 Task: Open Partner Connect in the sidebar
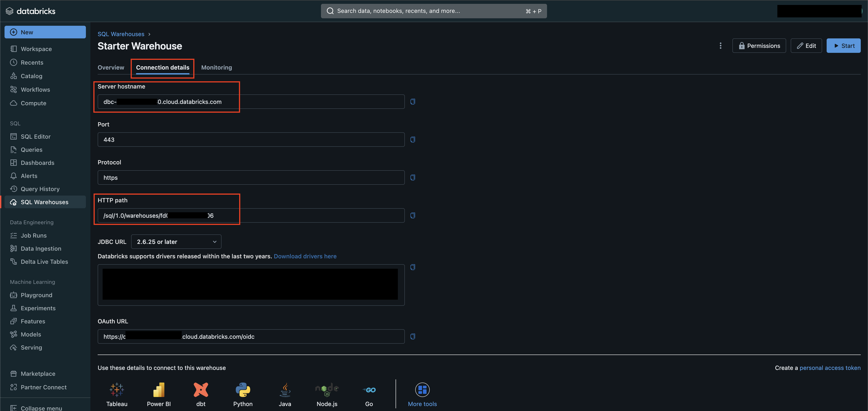(45, 387)
